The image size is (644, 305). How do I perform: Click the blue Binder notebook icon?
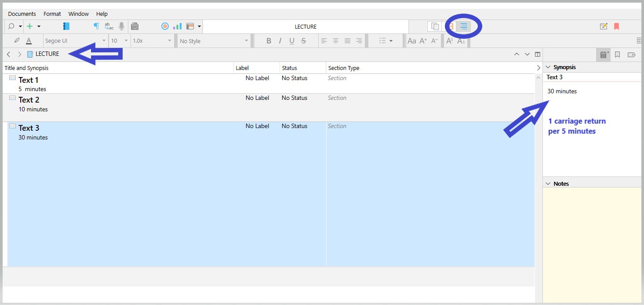[x=66, y=26]
